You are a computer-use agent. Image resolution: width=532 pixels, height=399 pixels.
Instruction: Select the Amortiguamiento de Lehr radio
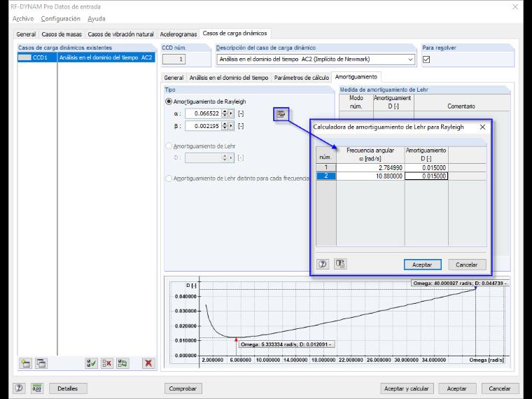tap(169, 146)
